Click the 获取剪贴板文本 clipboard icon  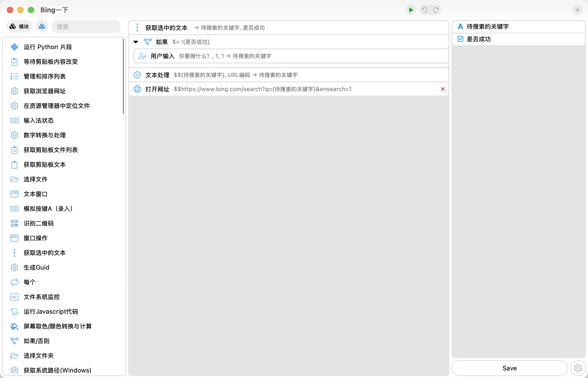[14, 165]
